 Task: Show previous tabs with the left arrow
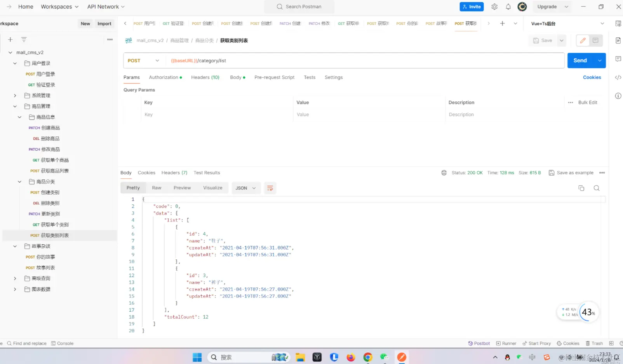[125, 24]
